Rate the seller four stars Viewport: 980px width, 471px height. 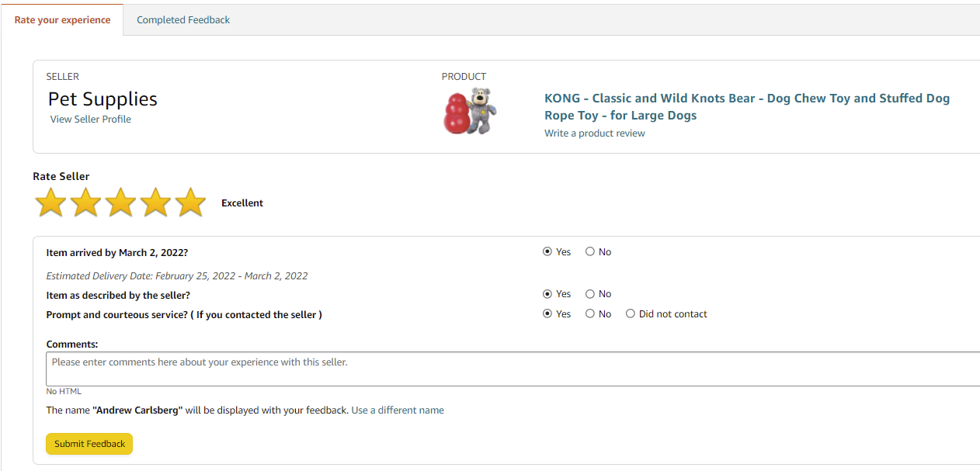click(x=155, y=203)
